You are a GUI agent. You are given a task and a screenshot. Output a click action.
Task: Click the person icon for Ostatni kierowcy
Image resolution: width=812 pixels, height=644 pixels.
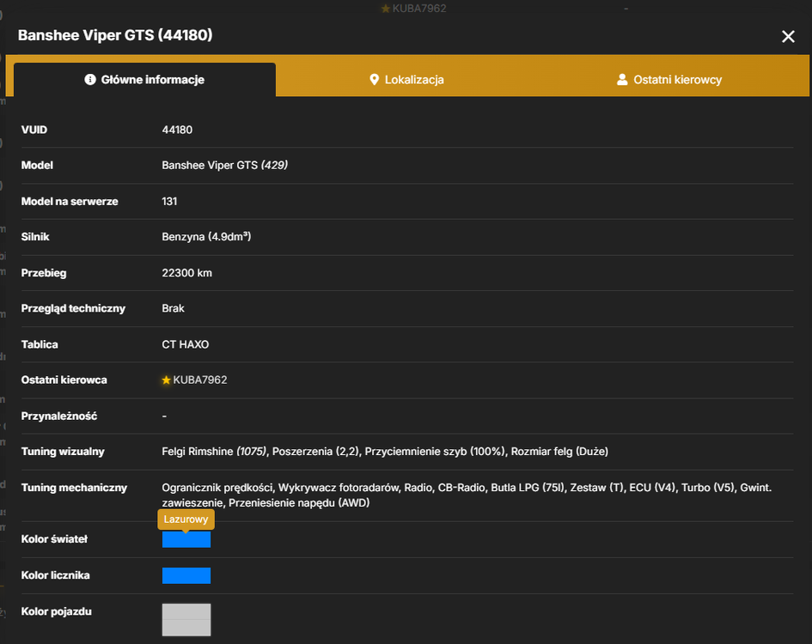coord(622,79)
